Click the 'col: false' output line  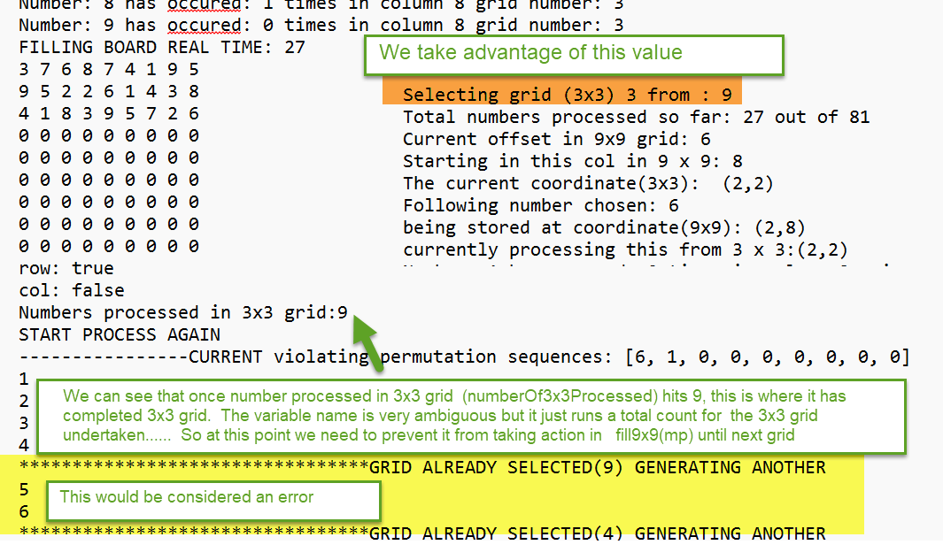click(72, 290)
